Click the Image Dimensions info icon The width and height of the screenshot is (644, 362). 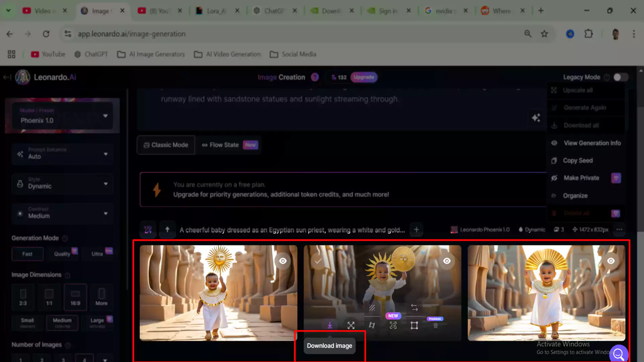click(67, 275)
